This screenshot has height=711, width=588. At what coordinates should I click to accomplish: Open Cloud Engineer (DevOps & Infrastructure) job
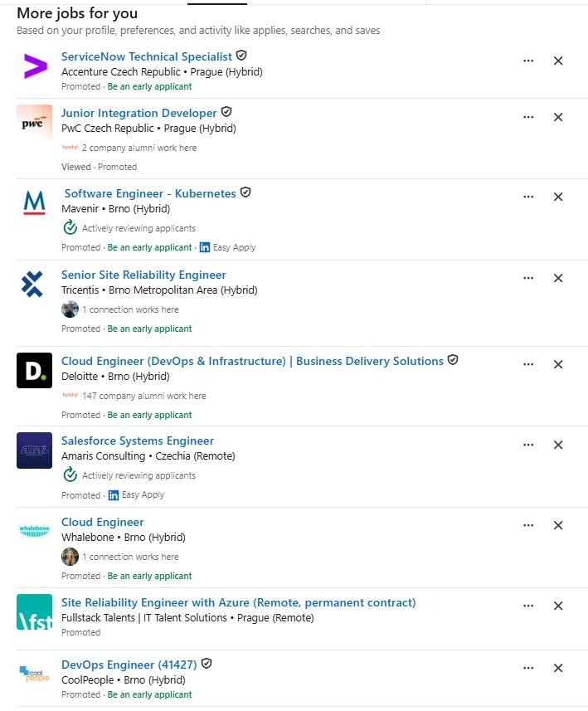point(252,361)
